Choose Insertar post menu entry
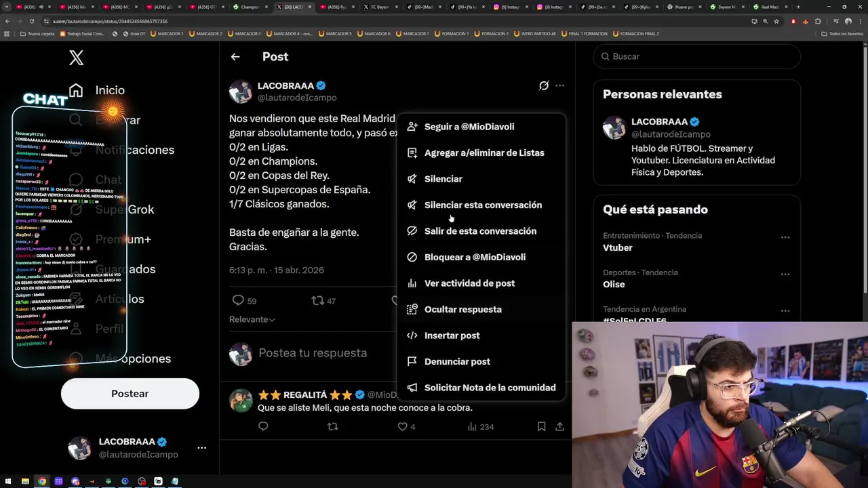The height and width of the screenshot is (488, 868). (x=481, y=335)
